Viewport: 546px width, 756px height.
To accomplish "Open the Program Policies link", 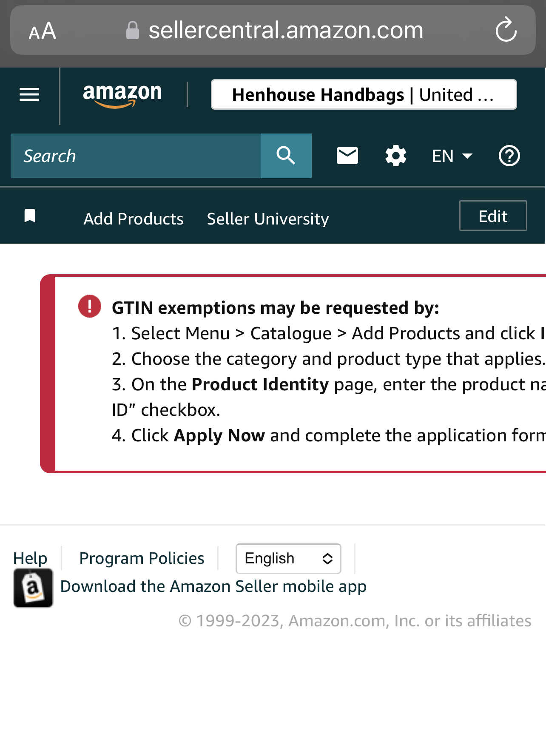I will pyautogui.click(x=142, y=558).
